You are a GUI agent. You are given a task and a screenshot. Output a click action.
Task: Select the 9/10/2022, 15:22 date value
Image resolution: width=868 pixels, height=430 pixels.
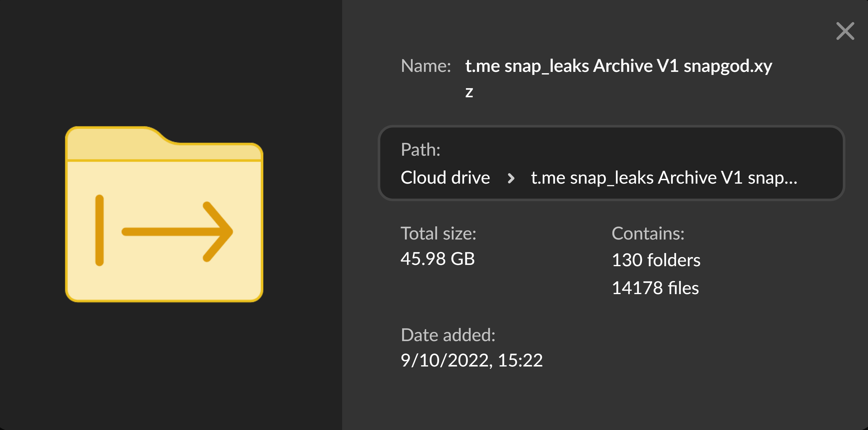coord(471,360)
